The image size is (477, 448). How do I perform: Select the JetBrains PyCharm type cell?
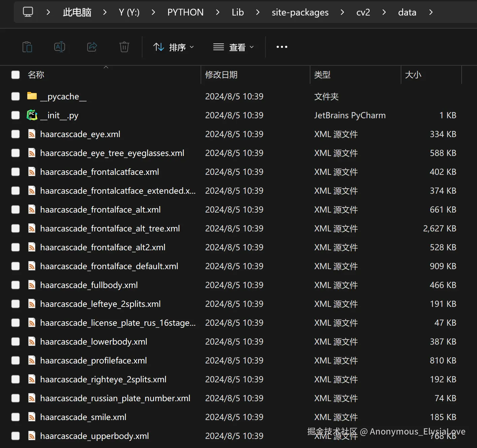click(350, 115)
